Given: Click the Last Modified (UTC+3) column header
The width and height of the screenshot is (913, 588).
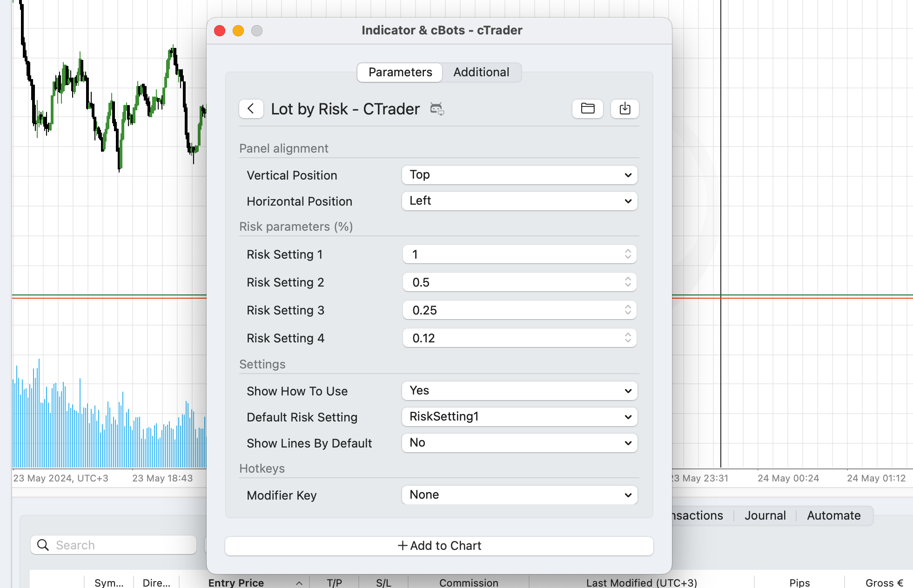Looking at the screenshot, I should (642, 583).
